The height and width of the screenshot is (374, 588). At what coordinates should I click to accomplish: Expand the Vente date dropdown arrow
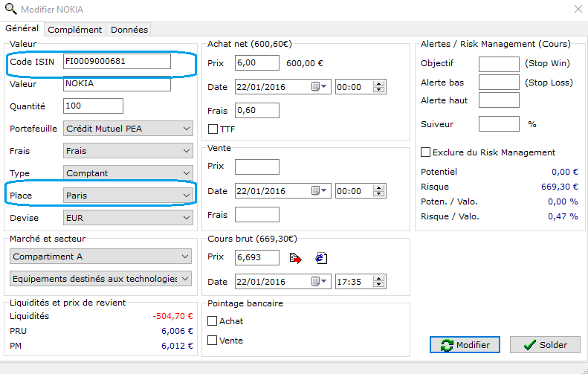(324, 191)
